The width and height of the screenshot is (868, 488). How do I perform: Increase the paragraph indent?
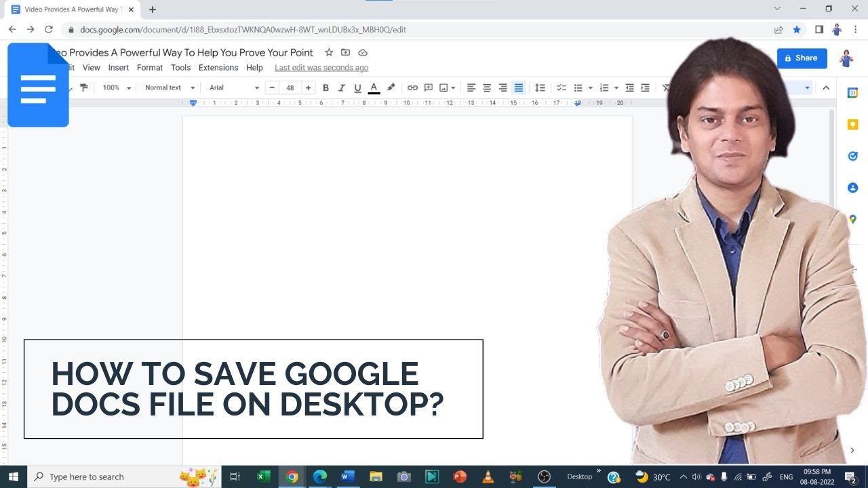click(x=646, y=87)
